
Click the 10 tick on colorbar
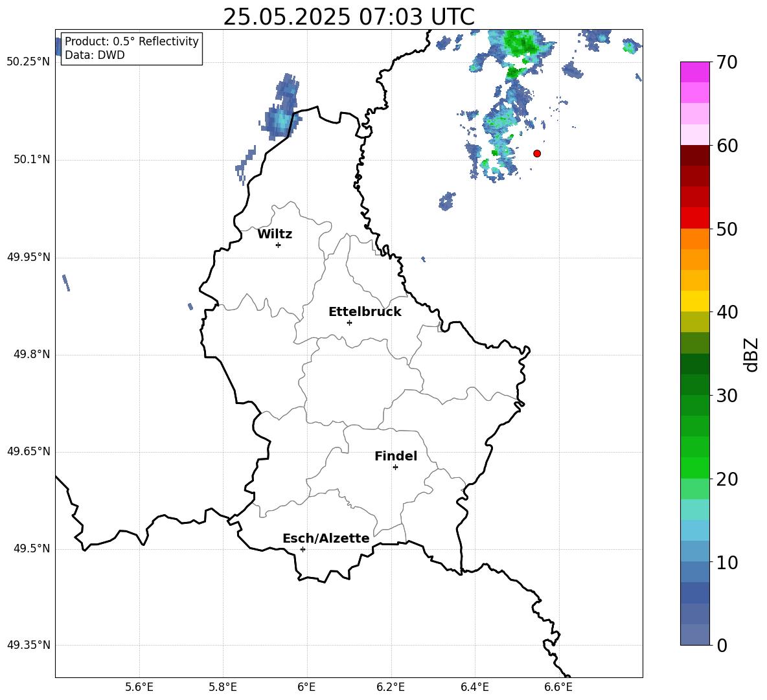726,562
